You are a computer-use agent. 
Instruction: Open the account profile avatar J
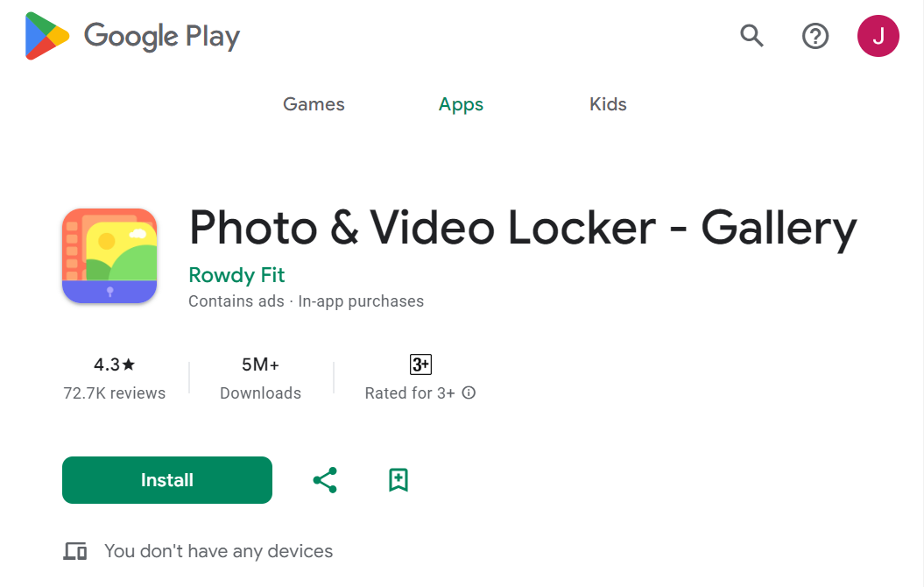click(x=878, y=36)
